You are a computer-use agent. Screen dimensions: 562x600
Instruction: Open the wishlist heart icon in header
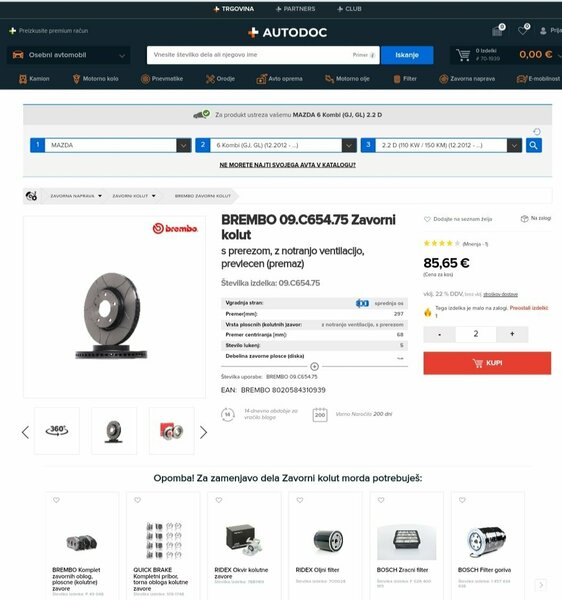click(523, 30)
